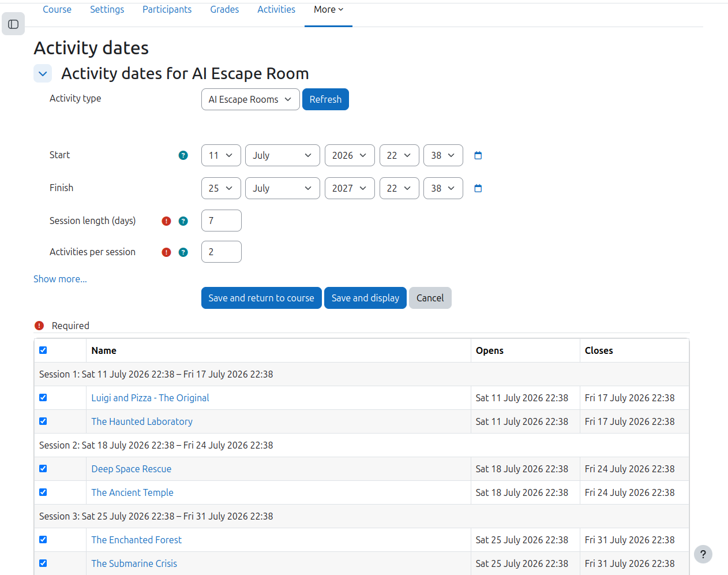Click required icon beside Activities per session

click(166, 252)
